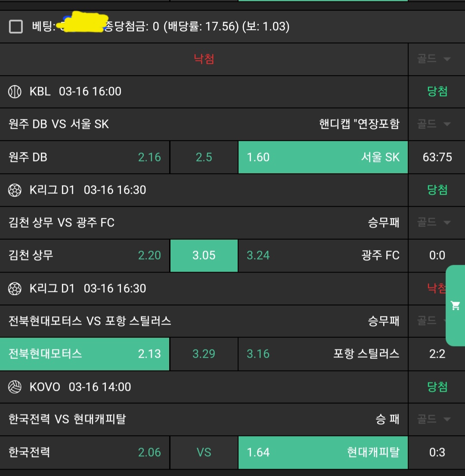465x476 pixels.
Task: Select the highlighted 3.05 draw odds
Action: pos(204,256)
